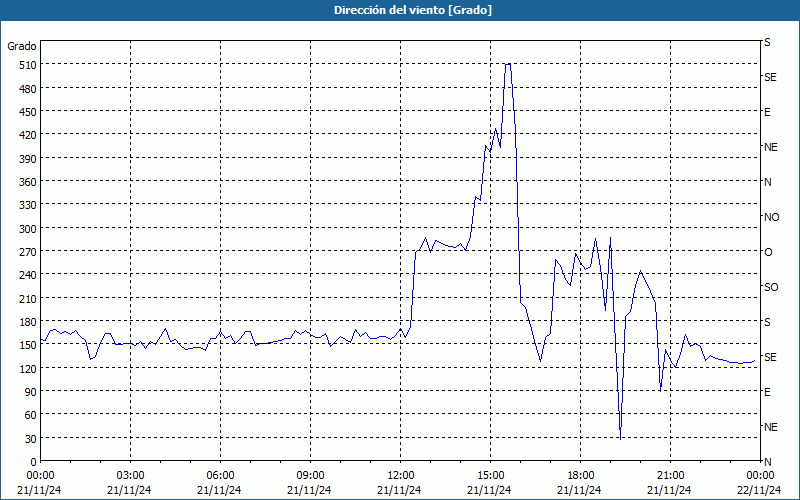
Task: Click the blue line's peak at 510 degrees
Action: click(508, 64)
